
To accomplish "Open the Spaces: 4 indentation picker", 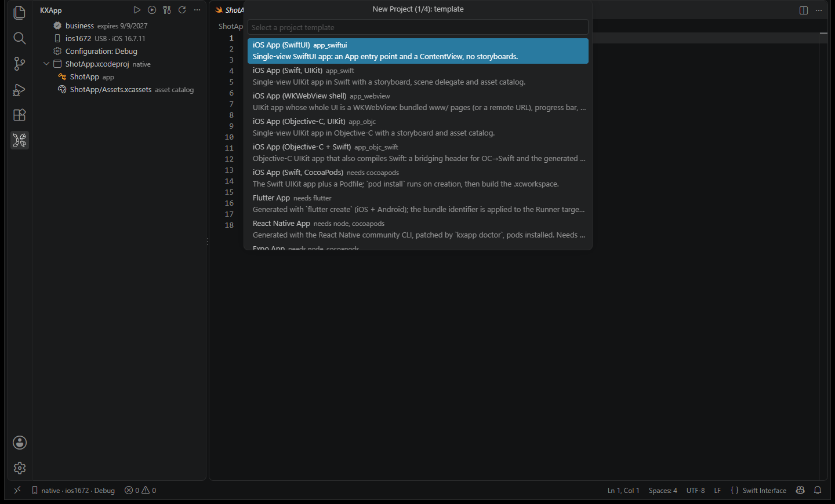I will tap(663, 491).
